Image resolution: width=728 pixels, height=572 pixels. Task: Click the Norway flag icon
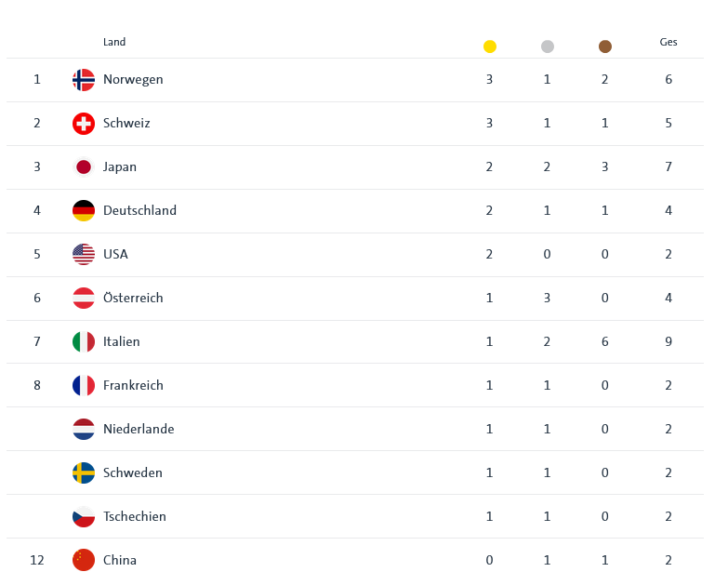[x=84, y=80]
